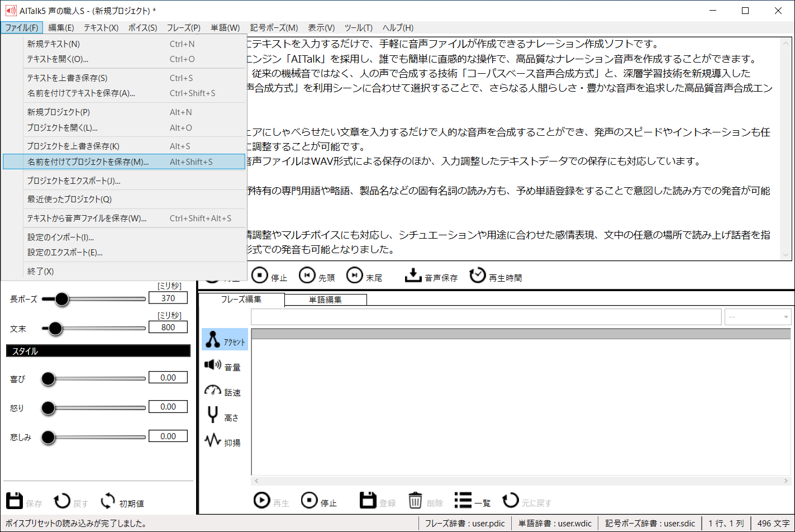Click the 怒り style slider handle
This screenshot has width=795, height=532.
[x=49, y=408]
